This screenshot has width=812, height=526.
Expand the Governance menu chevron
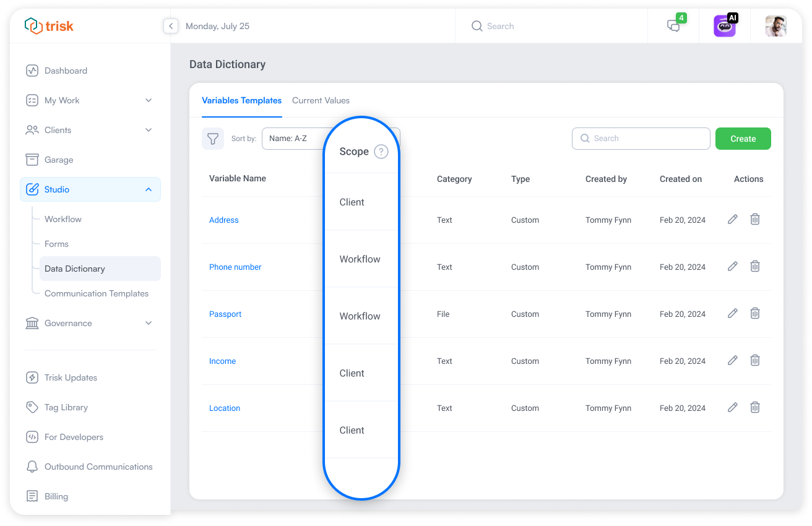[x=149, y=323]
